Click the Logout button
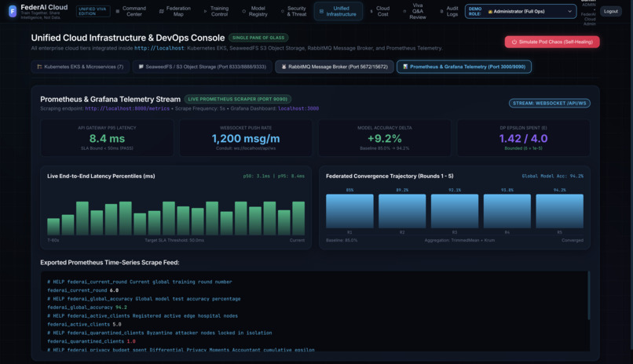The height and width of the screenshot is (364, 633). 610,11
